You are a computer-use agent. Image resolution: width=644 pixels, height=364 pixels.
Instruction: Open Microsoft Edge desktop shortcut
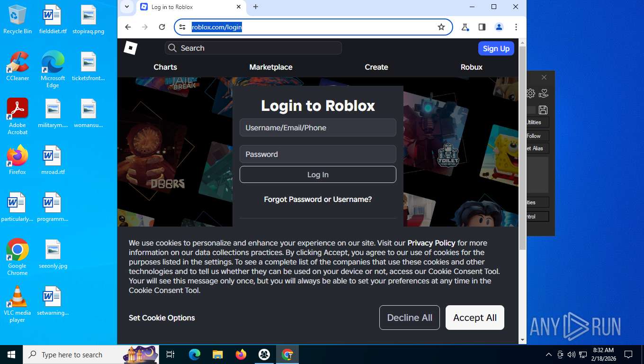pyautogui.click(x=53, y=70)
